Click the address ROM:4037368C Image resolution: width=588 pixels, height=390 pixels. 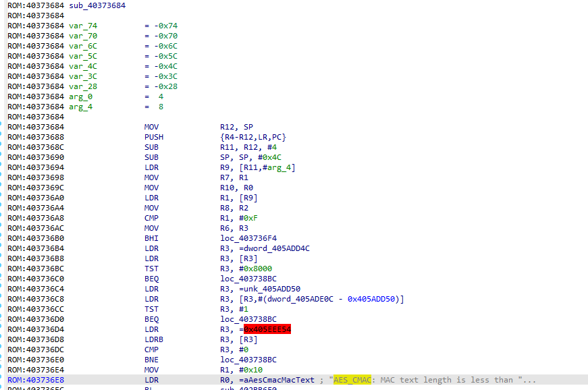[36, 147]
